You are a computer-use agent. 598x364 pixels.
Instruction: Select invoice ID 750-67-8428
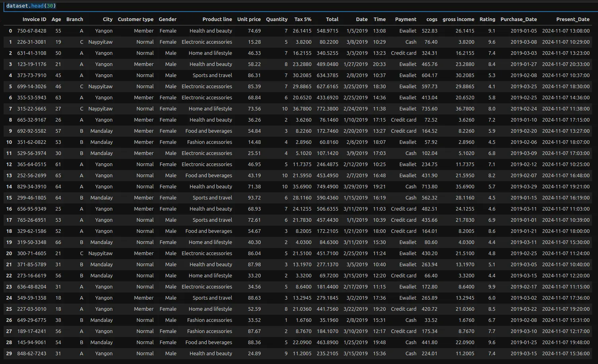pyautogui.click(x=32, y=31)
